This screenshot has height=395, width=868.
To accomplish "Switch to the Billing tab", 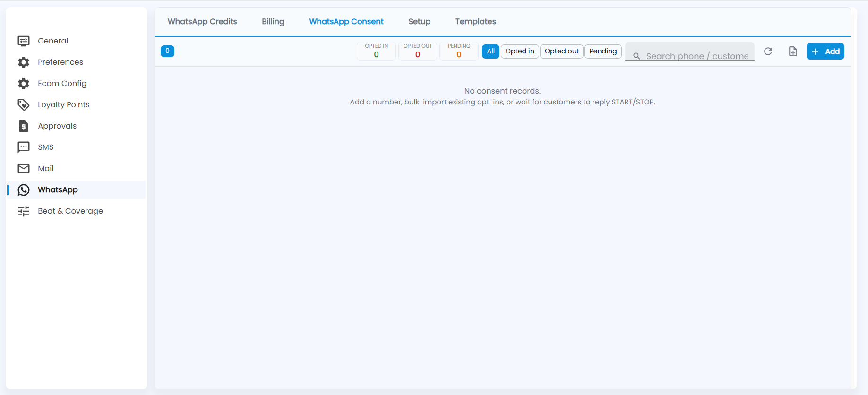I will tap(273, 22).
